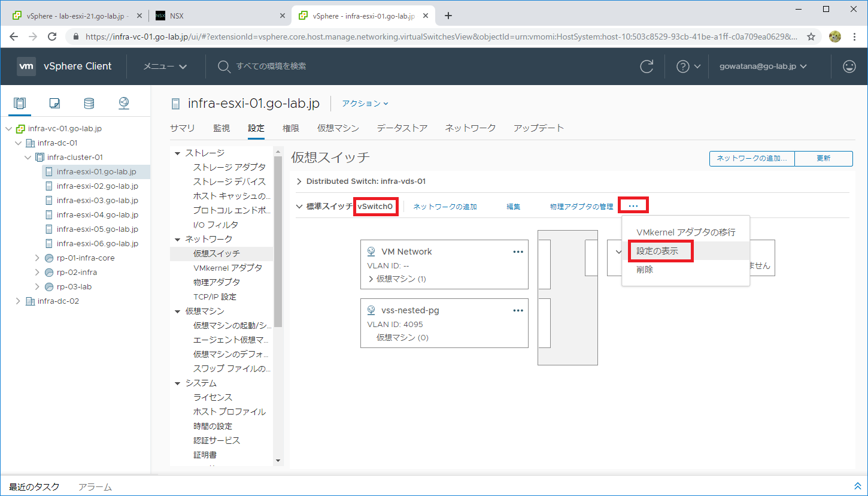Open a new browser tab

coord(448,16)
